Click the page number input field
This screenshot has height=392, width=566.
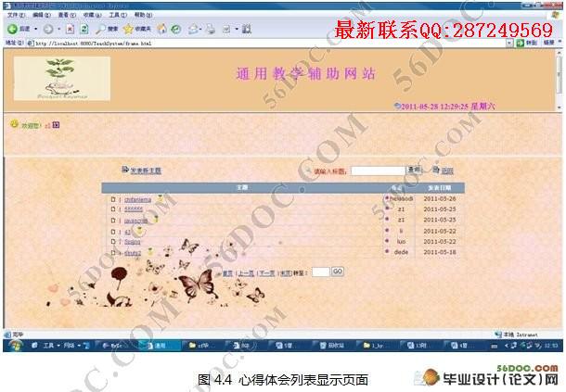click(321, 272)
